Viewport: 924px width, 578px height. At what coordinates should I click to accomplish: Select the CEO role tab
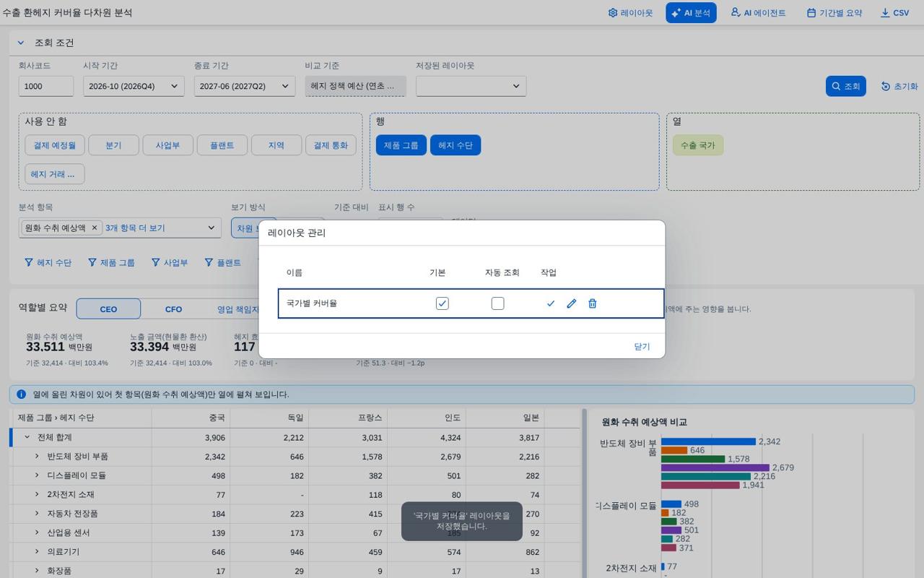pyautogui.click(x=108, y=309)
